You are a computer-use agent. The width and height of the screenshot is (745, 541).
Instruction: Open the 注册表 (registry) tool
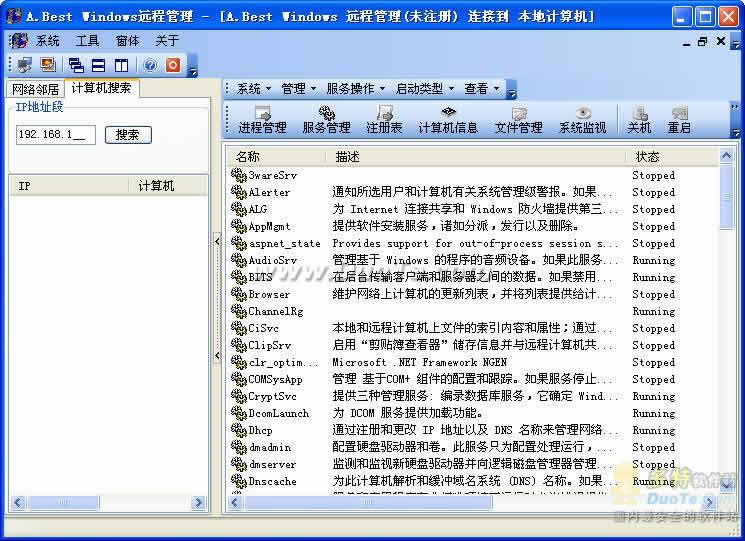coord(384,120)
